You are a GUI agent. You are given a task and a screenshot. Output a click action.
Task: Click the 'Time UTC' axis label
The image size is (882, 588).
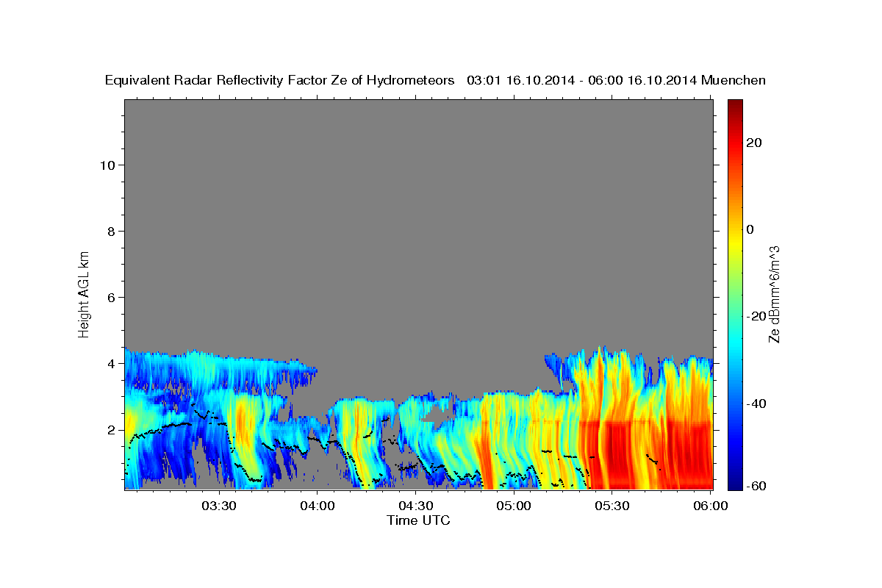pyautogui.click(x=418, y=520)
